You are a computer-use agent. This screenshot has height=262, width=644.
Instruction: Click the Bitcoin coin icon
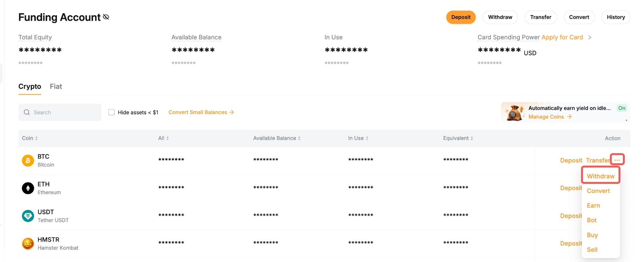(28, 161)
